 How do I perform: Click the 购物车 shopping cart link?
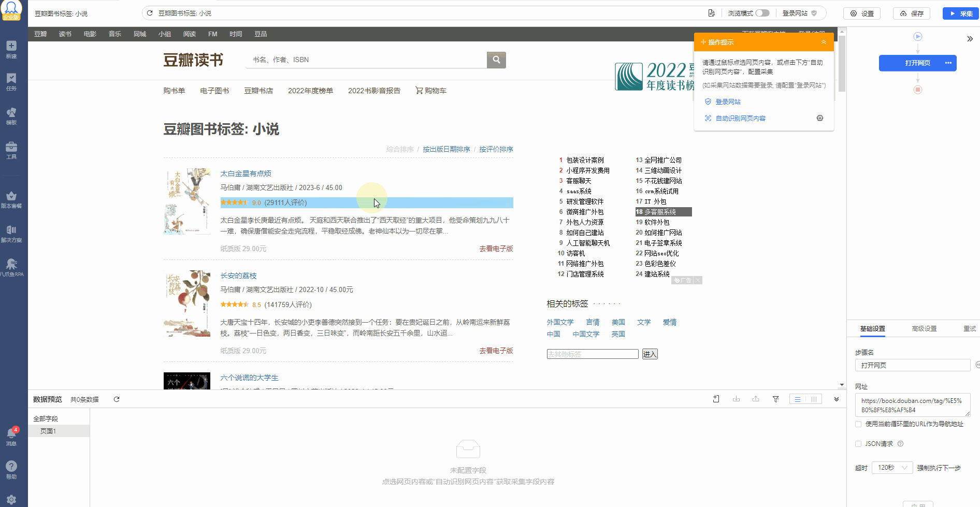pos(431,91)
